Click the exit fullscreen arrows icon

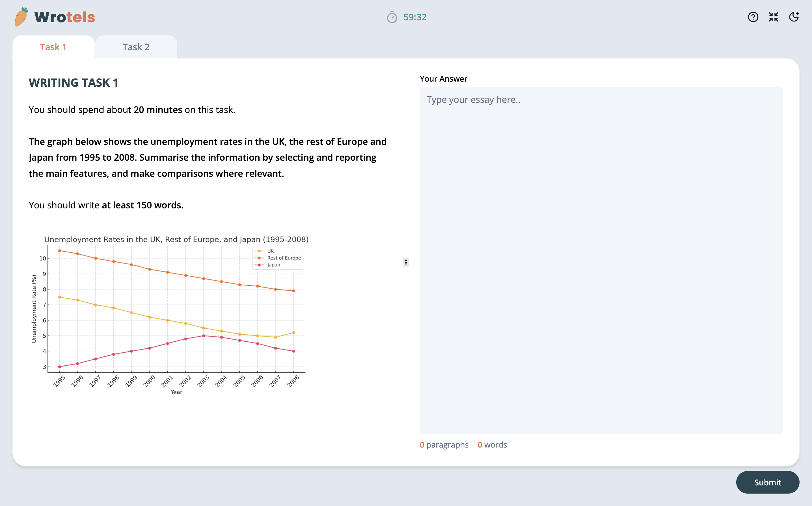coord(773,17)
